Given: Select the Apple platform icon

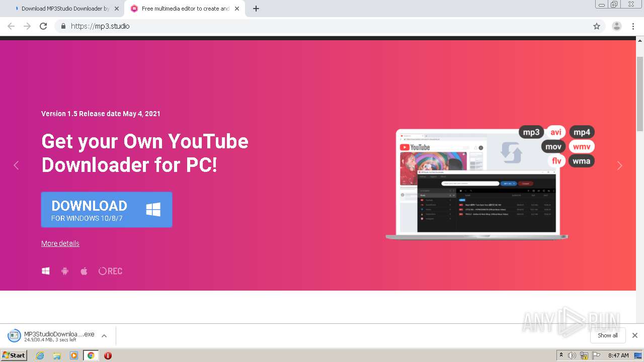Looking at the screenshot, I should [84, 271].
